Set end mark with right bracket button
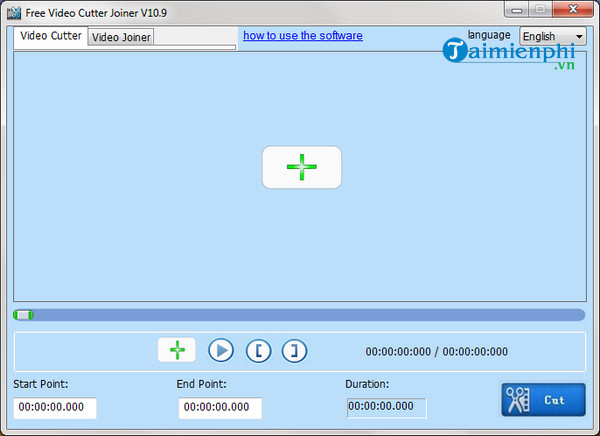Viewport: 600px width, 436px height. pos(294,350)
